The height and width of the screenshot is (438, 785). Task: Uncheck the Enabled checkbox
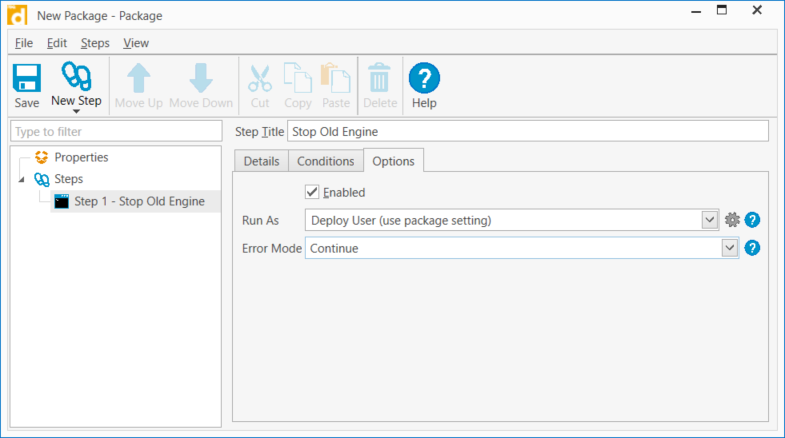[x=312, y=192]
